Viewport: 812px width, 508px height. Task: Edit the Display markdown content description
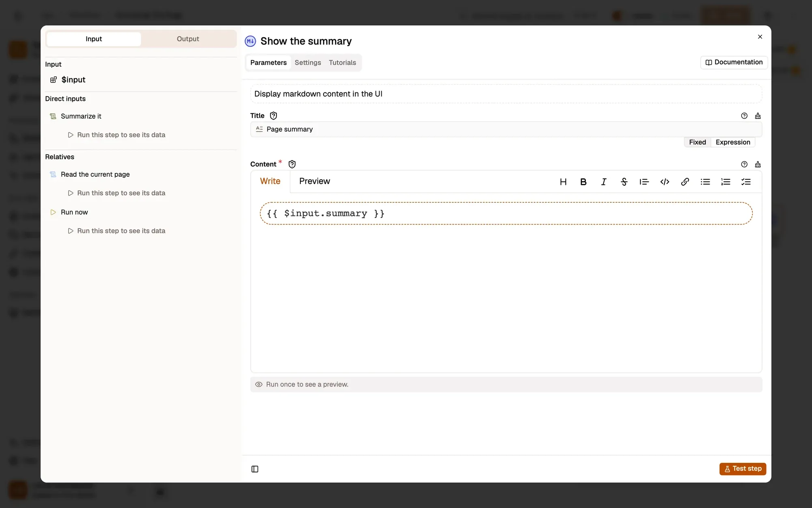point(506,94)
